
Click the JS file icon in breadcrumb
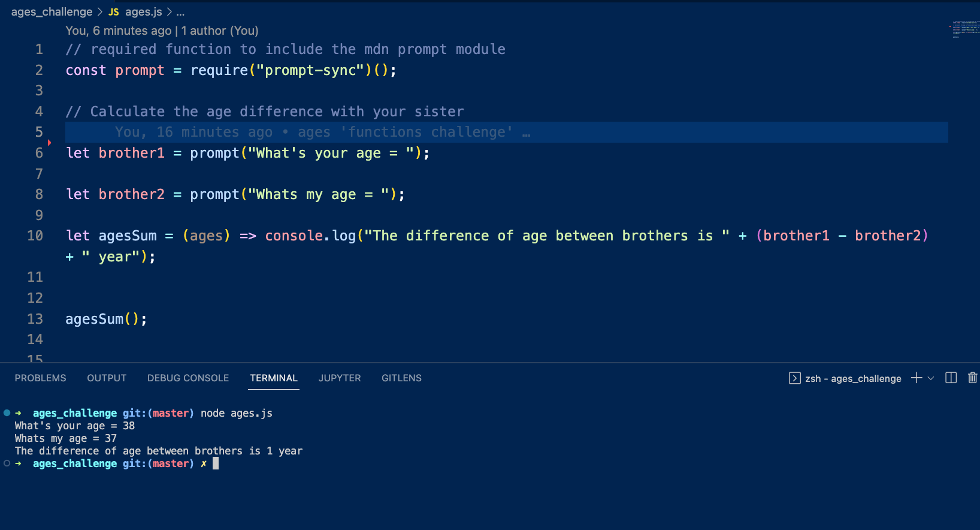(x=114, y=12)
